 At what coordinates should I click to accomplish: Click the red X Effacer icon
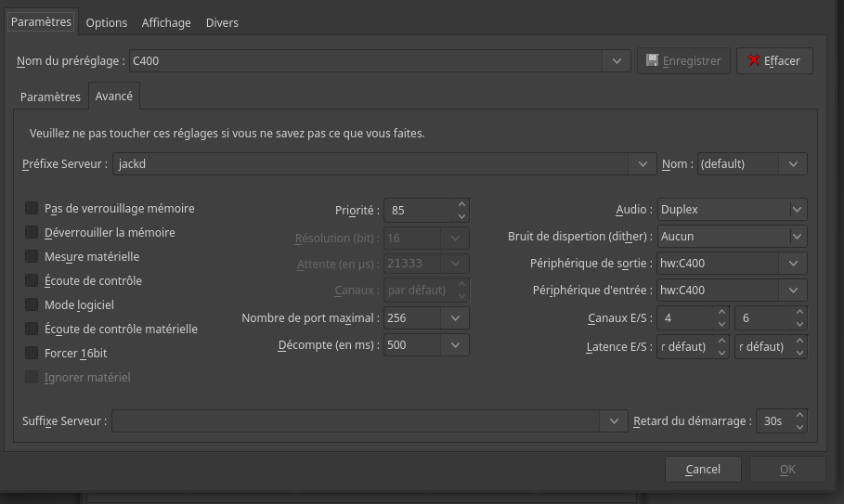[753, 60]
